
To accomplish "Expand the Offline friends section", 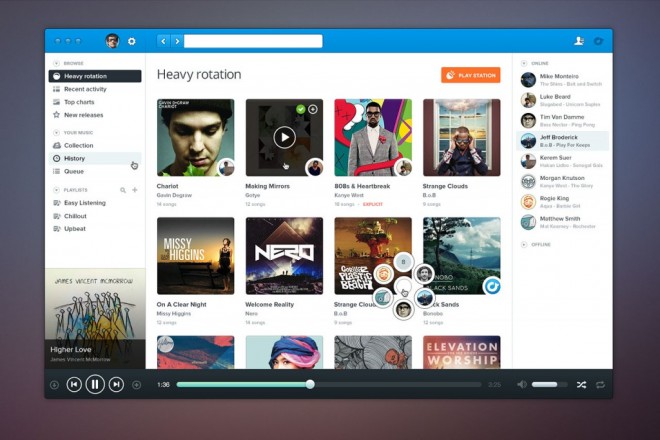I will pyautogui.click(x=524, y=245).
